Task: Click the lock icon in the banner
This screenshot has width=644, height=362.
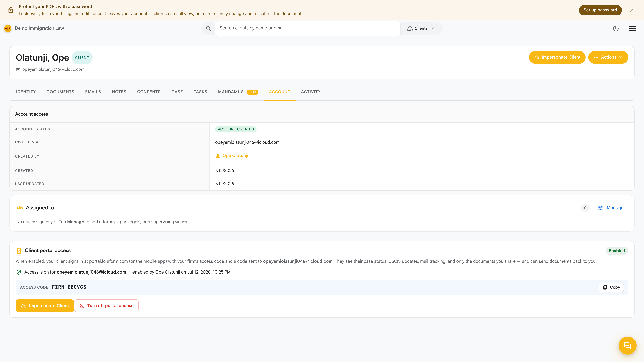Action: click(11, 10)
